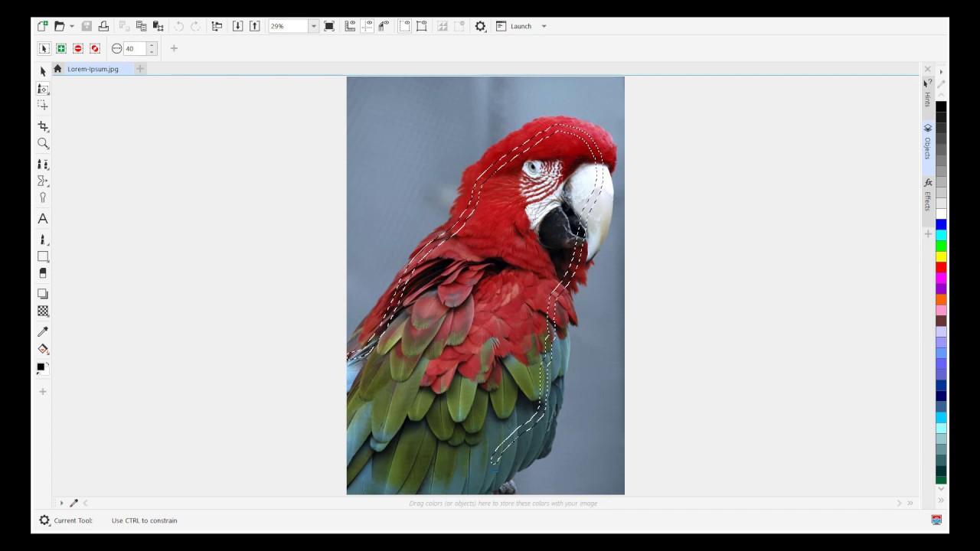Select the Eraser tool
Image resolution: width=980 pixels, height=551 pixels.
click(x=43, y=273)
